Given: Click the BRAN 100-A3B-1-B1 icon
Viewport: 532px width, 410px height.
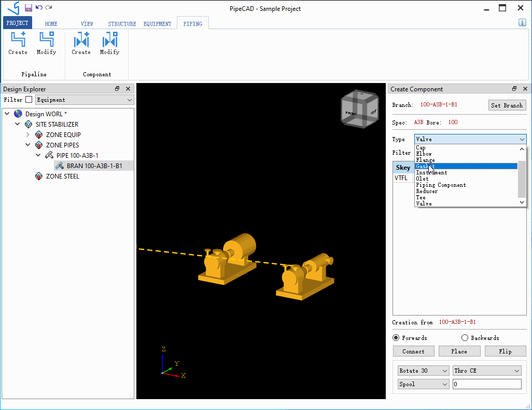Looking at the screenshot, I should tap(60, 166).
